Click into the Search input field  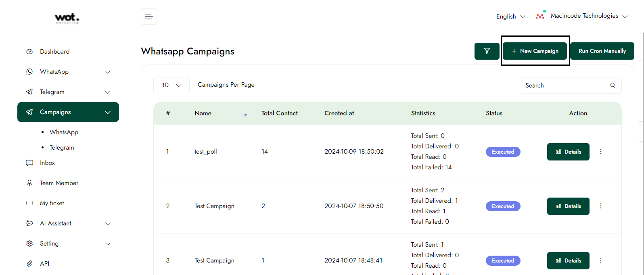pos(565,85)
